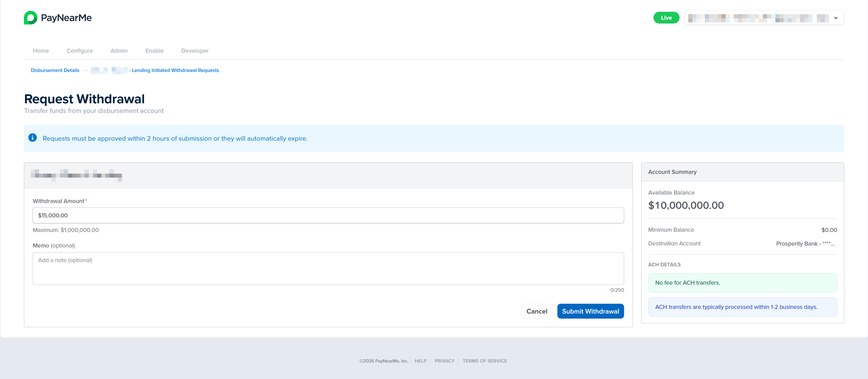This screenshot has height=379, width=868.
Task: Click 'Transfer funds from your disbursement account' subtitle
Action: (94, 111)
